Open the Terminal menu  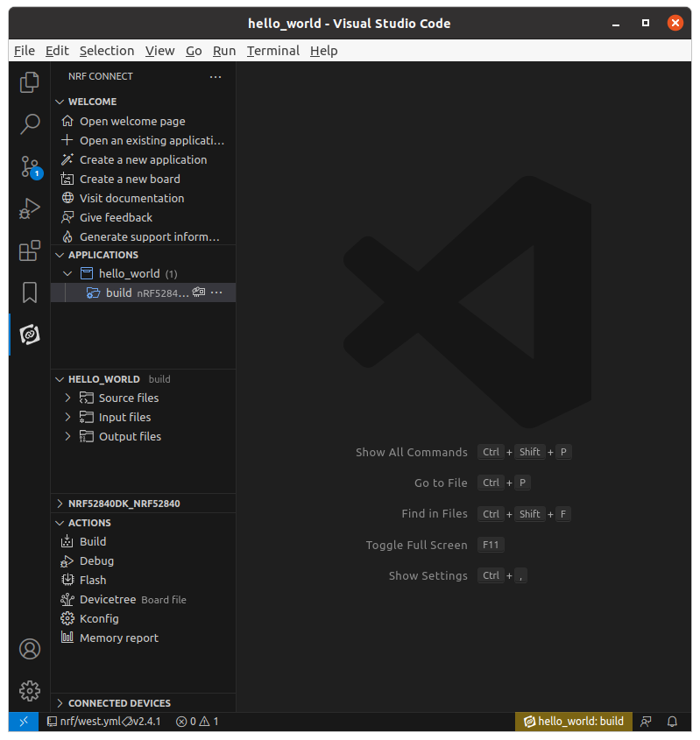tap(273, 51)
